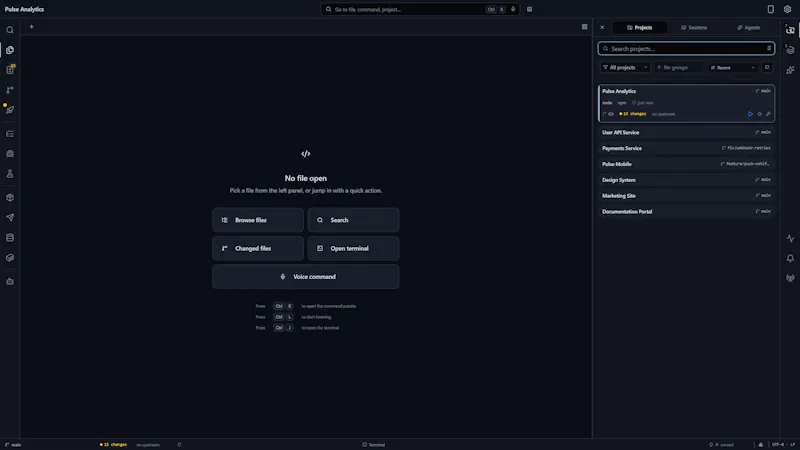Focus the Search projects input field

686,48
